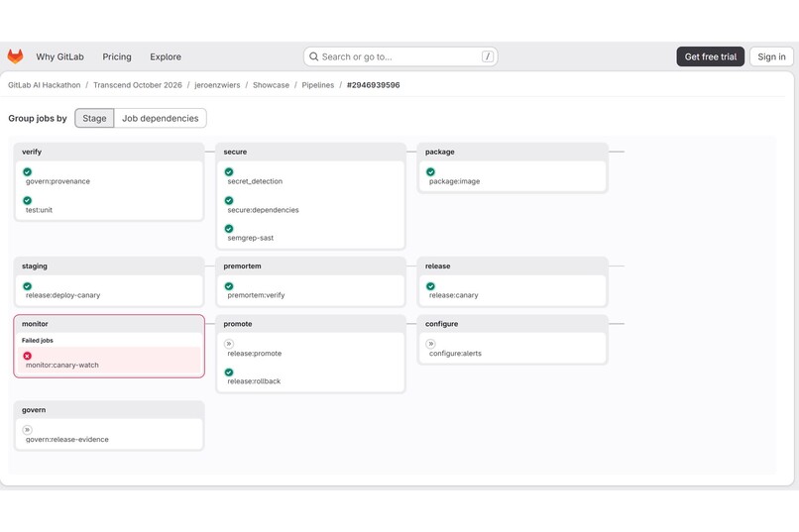Click the skipped status icon of release:promote
The width and height of the screenshot is (799, 532).
(x=229, y=344)
